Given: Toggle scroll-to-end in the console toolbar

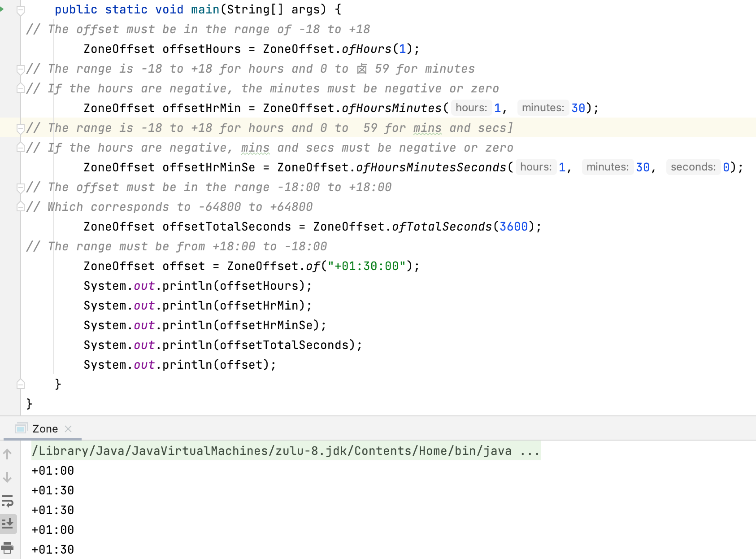Looking at the screenshot, I should (7, 524).
